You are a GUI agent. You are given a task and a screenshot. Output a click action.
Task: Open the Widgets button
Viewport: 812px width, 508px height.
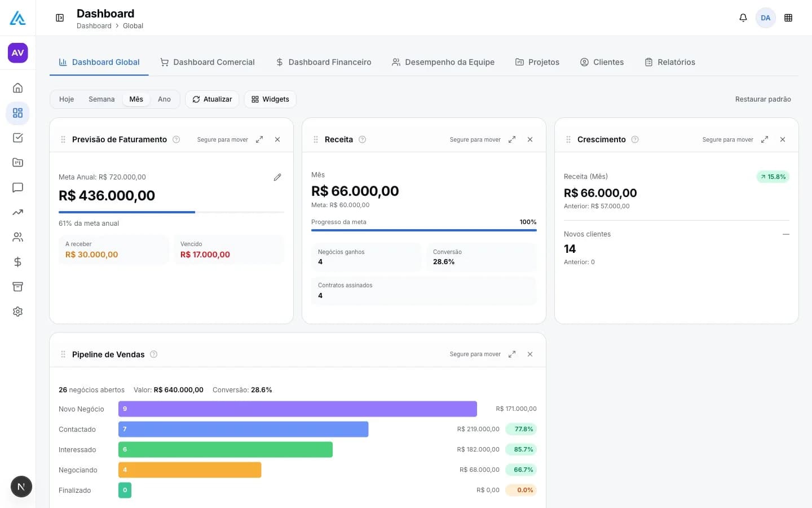270,99
